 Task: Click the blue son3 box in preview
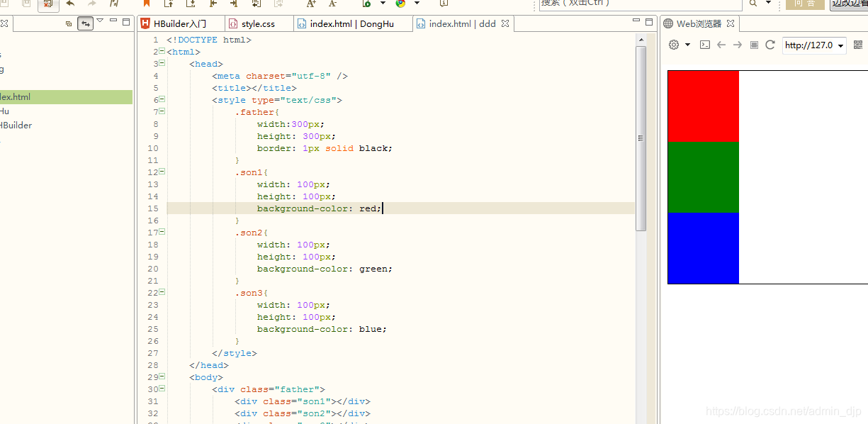click(x=704, y=248)
